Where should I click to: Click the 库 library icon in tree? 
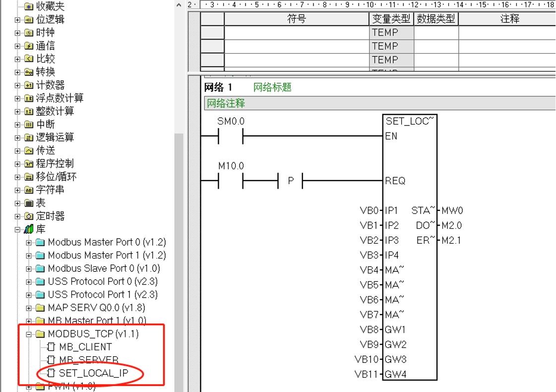(29, 229)
